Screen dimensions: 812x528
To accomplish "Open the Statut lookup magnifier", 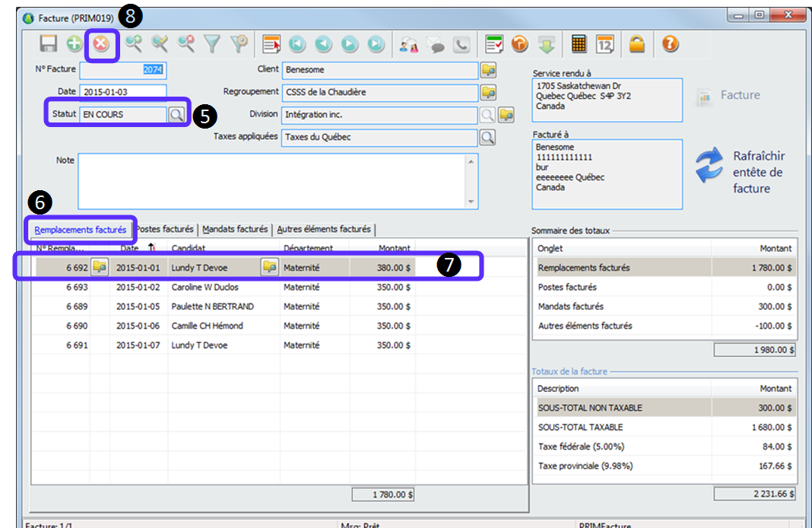I will click(176, 115).
